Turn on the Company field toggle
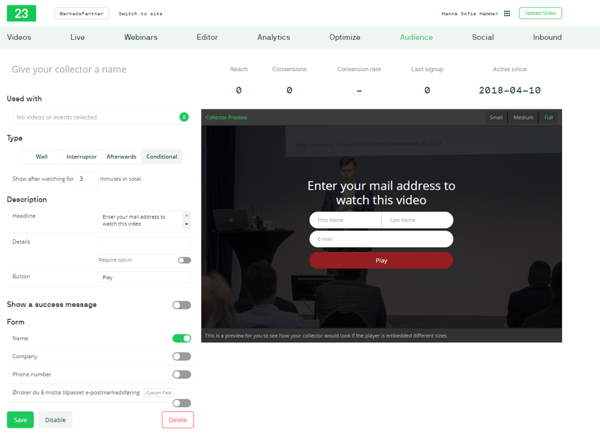Image resolution: width=600 pixels, height=435 pixels. coord(181,356)
